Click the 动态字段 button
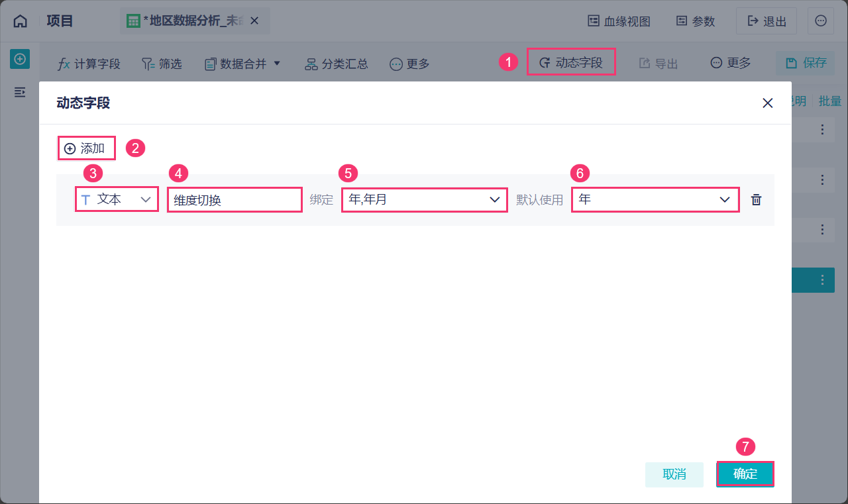848x504 pixels. click(x=571, y=62)
